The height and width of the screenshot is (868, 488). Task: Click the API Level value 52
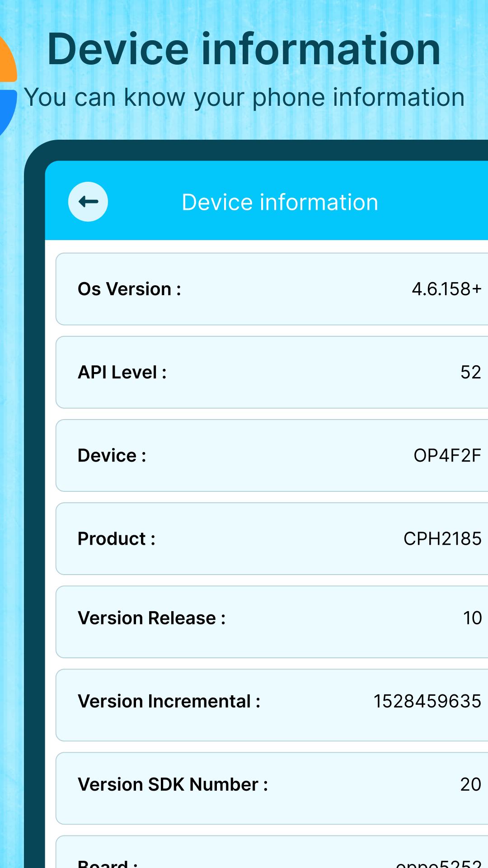tap(471, 372)
